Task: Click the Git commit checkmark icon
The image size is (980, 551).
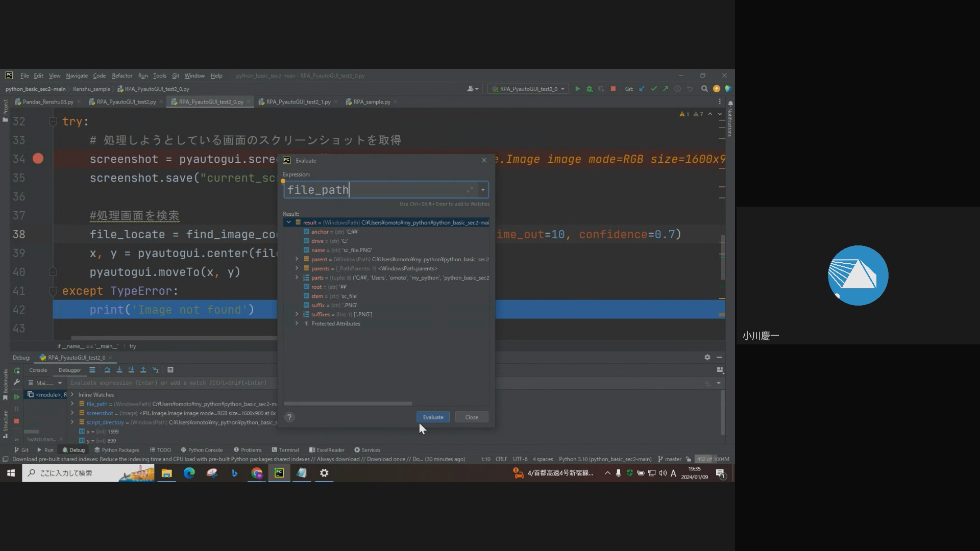Action: tap(654, 89)
